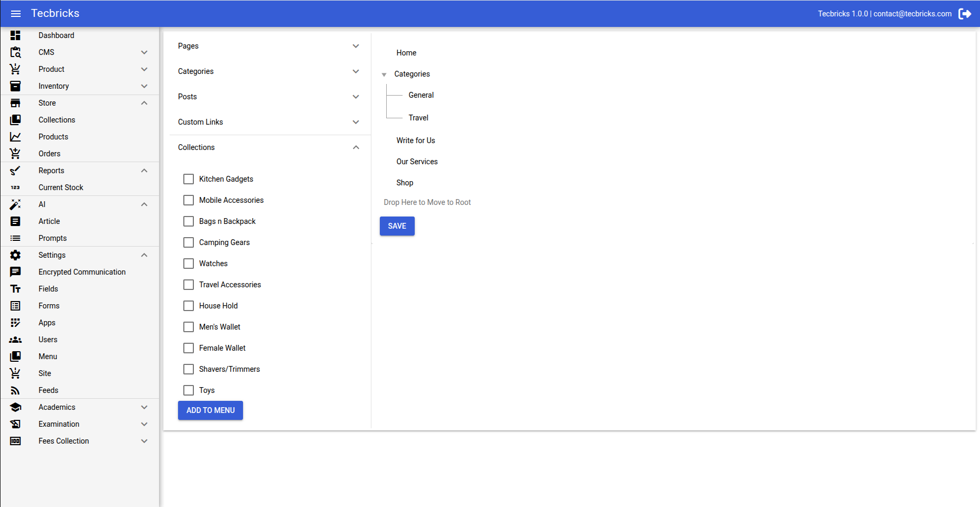Screen dimensions: 980x507
Task: Select the General submenu item
Action: click(x=421, y=95)
